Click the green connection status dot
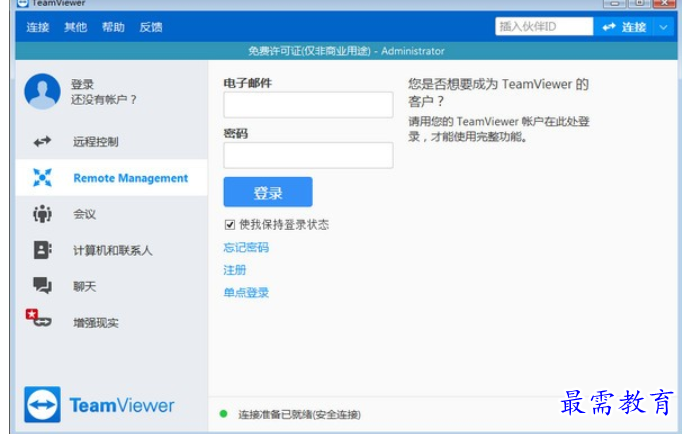This screenshot has height=434, width=682. point(224,414)
